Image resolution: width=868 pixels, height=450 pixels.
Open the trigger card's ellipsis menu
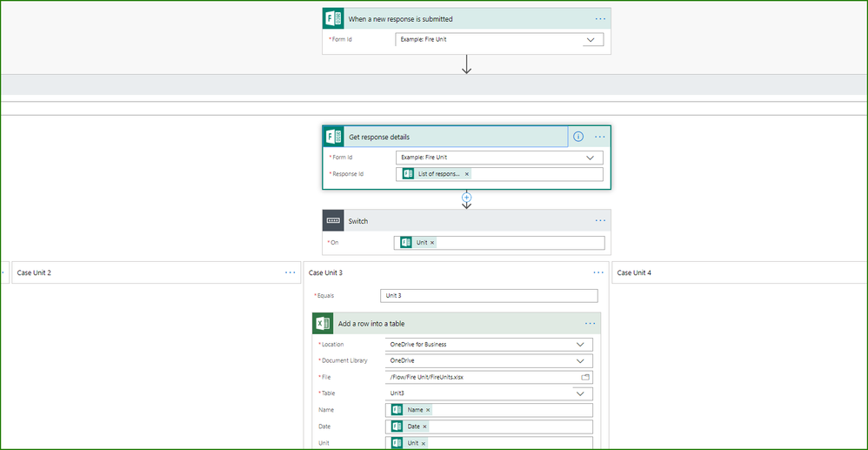(601, 19)
